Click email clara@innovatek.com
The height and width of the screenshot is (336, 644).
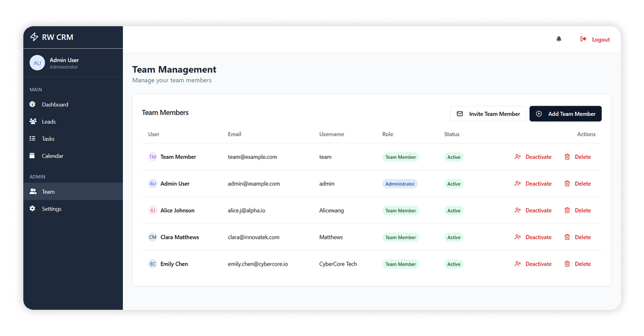click(253, 237)
